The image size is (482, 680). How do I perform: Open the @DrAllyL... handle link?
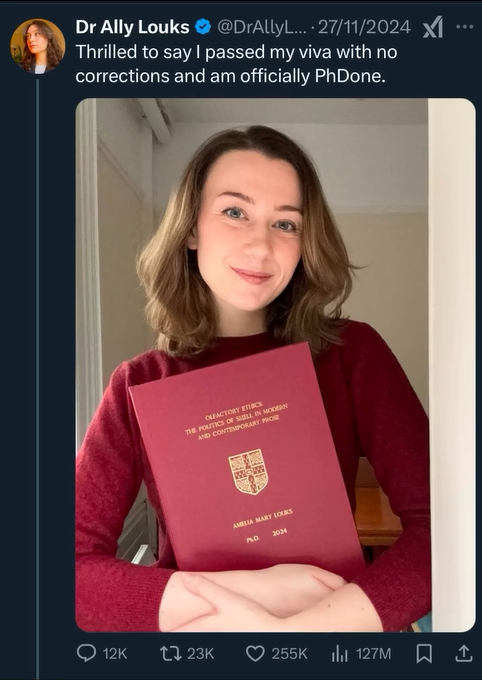pyautogui.click(x=261, y=27)
